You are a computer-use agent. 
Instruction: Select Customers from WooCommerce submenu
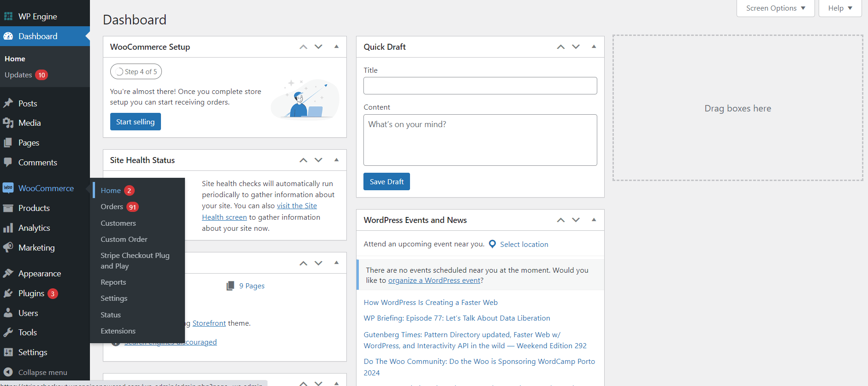tap(118, 223)
